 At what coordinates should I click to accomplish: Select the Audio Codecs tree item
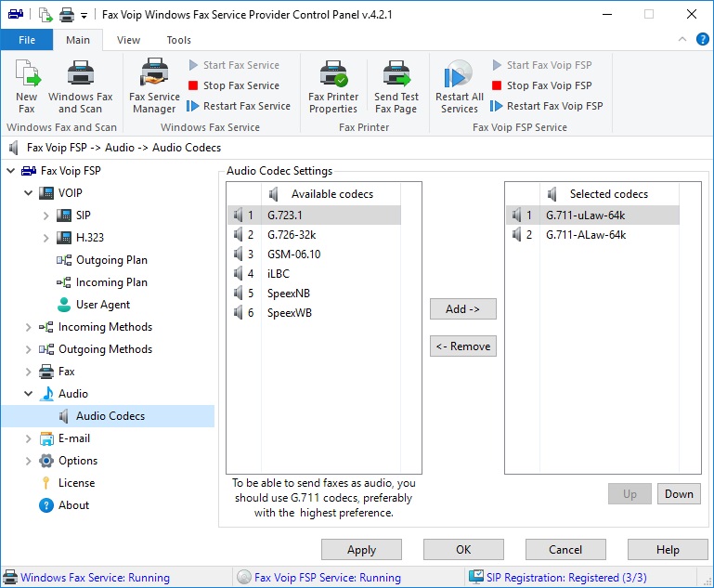pos(108,416)
